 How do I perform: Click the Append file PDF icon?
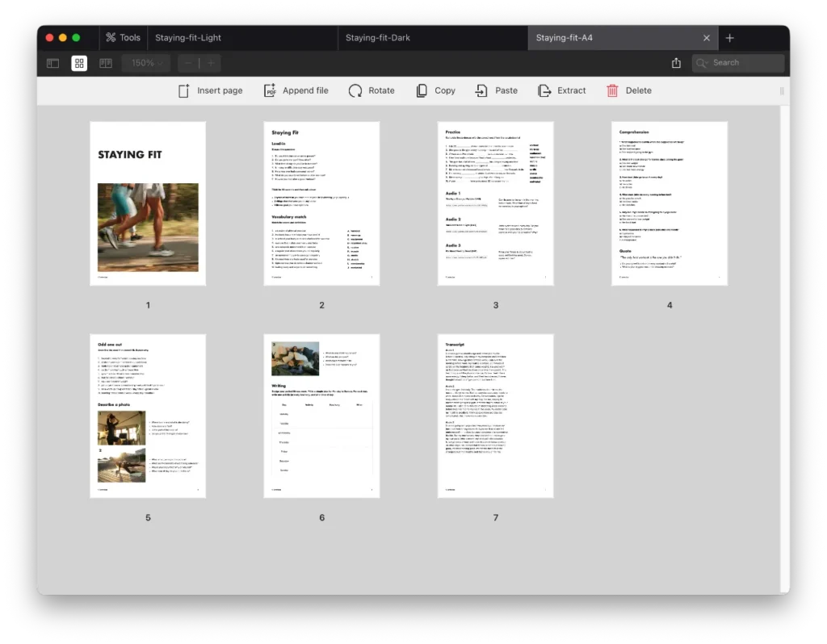click(x=270, y=90)
